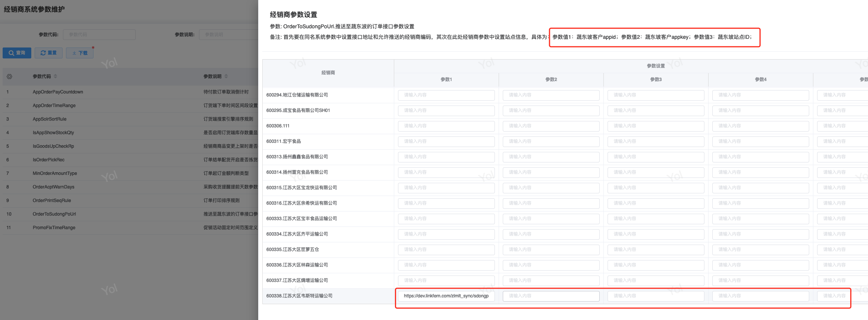Screen dimensions: 868x320
Task: Focus 参数4 input for 600338.江苏大区韦斯特运输公司
Action: (761, 296)
